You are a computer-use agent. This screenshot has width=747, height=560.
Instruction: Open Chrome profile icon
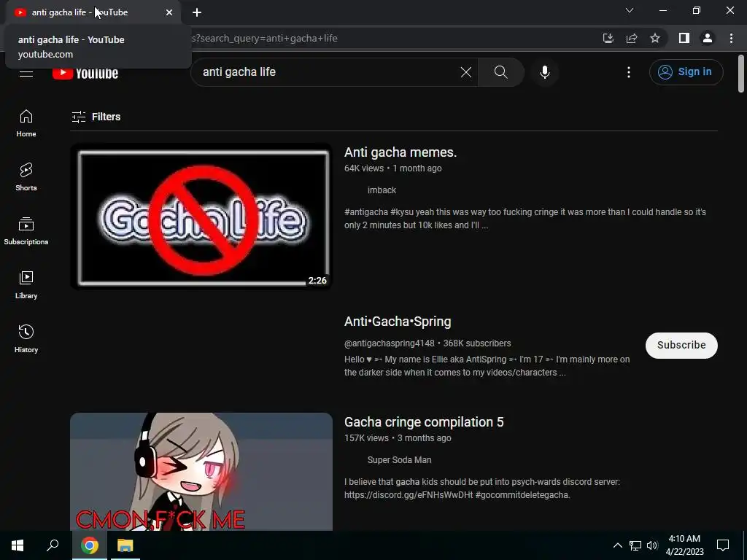[x=708, y=38]
